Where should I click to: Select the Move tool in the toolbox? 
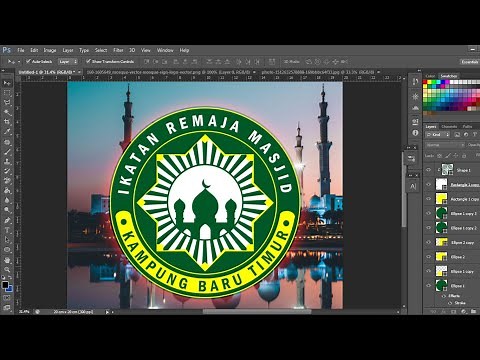point(7,83)
